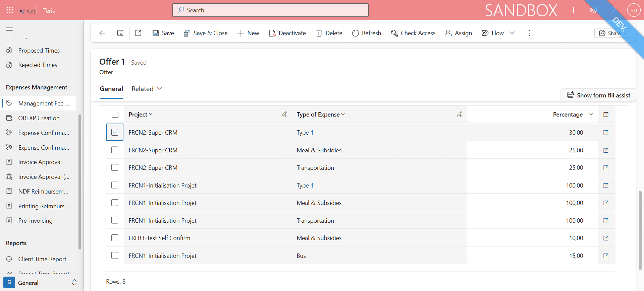Viewport: 644px width, 291px height.
Task: Go back using the back arrow
Action: click(x=102, y=33)
